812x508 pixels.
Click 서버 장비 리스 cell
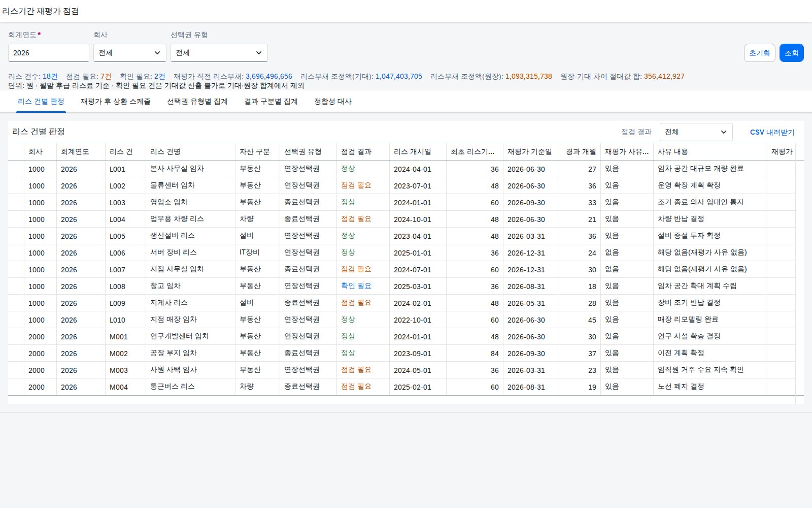(x=190, y=252)
